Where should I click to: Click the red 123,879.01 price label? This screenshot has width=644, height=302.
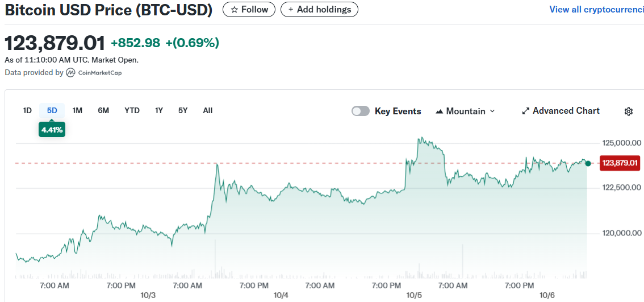coord(620,163)
